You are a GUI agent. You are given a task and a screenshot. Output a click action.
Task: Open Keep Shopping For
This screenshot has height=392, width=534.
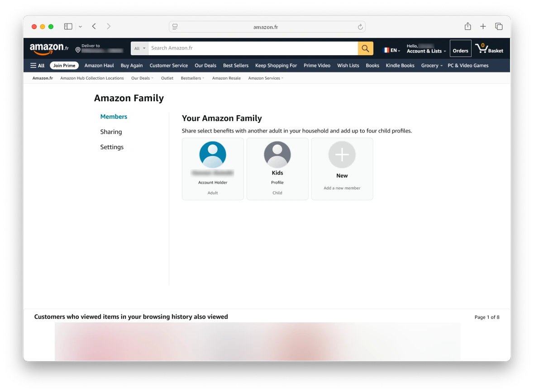coord(276,65)
